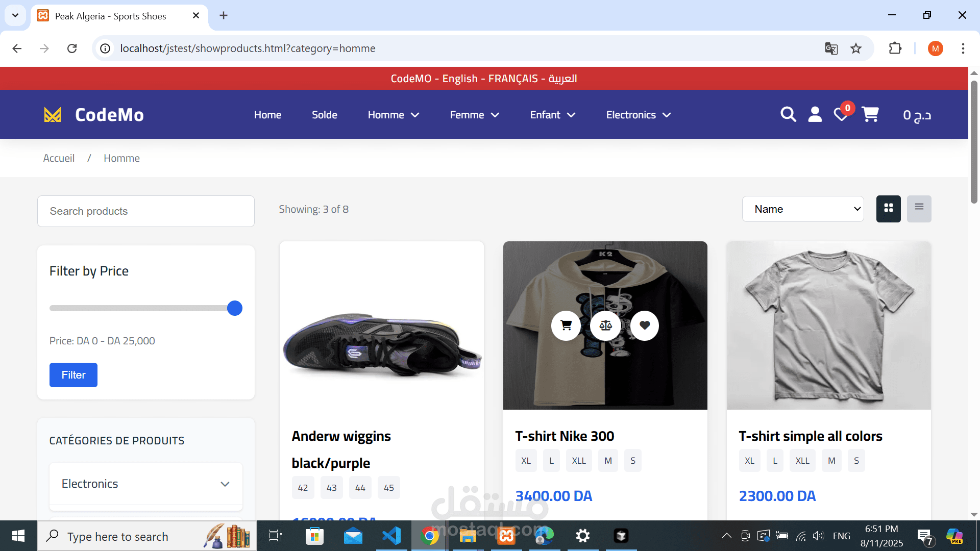The width and height of the screenshot is (980, 551).
Task: Select size 42 for Anderw wiggins shoe
Action: pyautogui.click(x=303, y=488)
